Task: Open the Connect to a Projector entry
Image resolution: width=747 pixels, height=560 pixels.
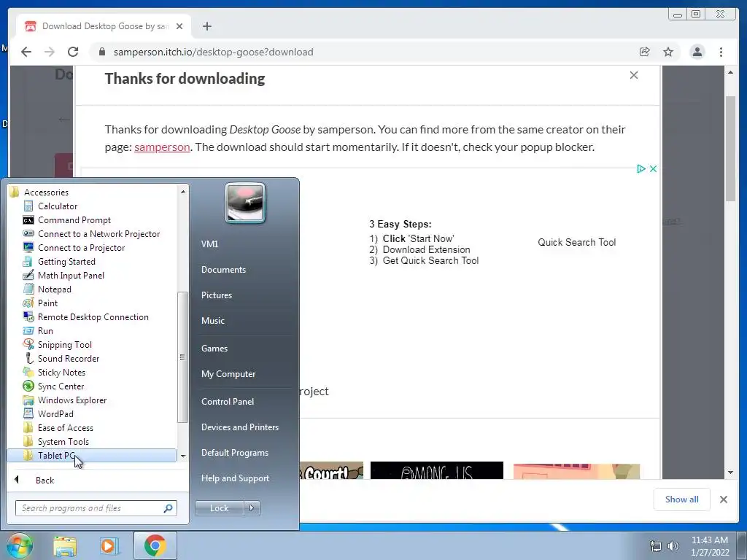Action: [x=81, y=248]
